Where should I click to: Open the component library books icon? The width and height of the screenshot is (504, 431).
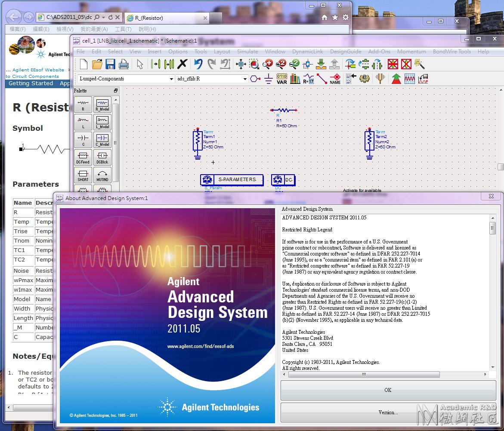point(295,79)
